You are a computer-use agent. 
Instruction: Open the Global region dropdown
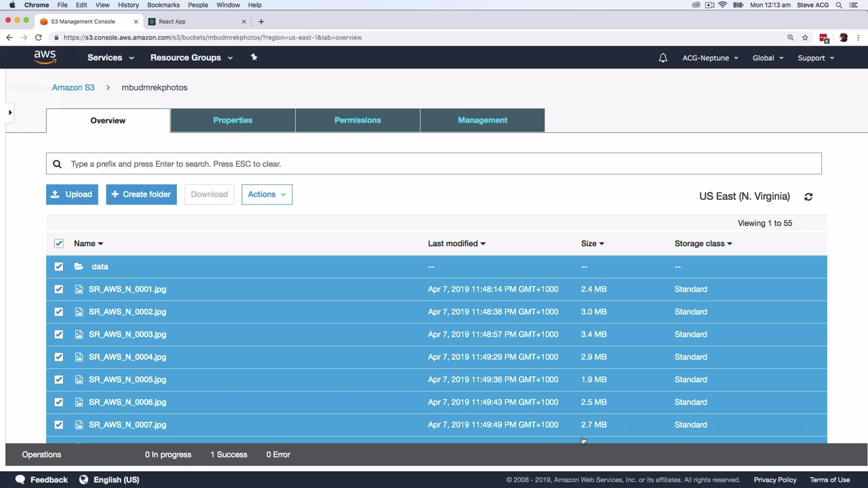coord(768,58)
